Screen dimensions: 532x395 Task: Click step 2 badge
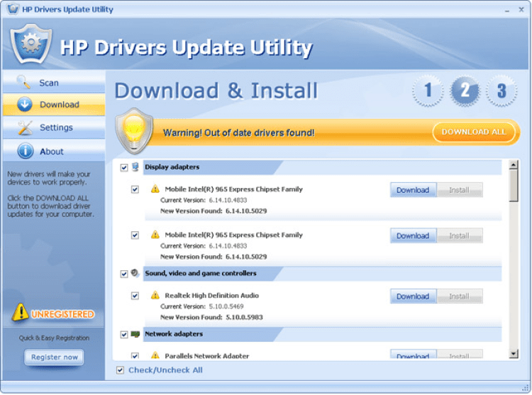point(465,91)
